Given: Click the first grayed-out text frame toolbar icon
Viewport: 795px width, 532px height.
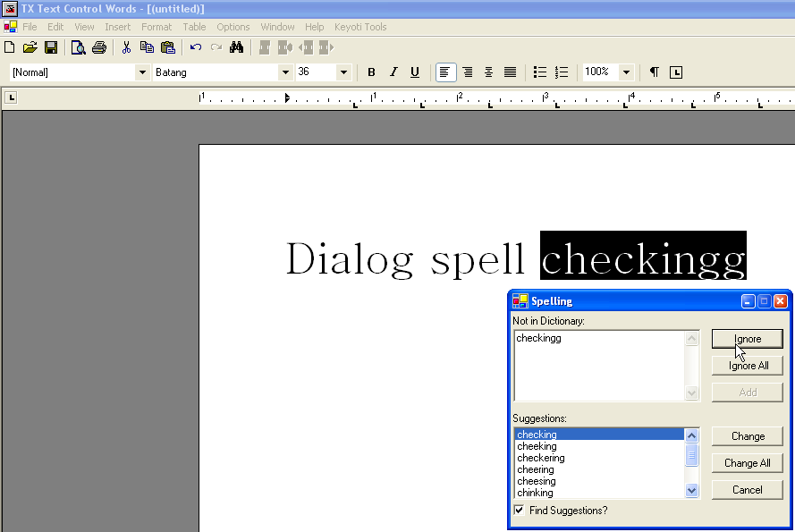Looking at the screenshot, I should coord(264,47).
